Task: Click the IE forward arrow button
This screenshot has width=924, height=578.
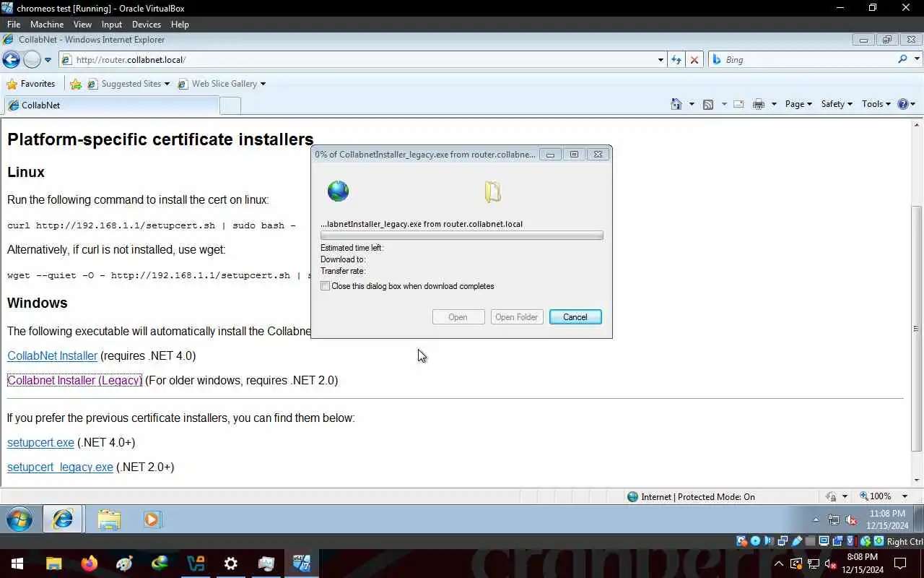Action: pyautogui.click(x=32, y=60)
